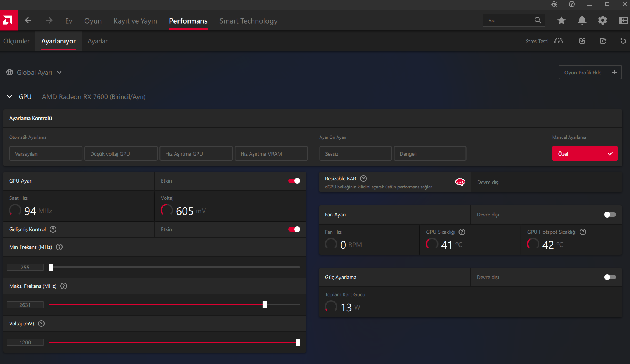Enable the Fan Ayarı switch
Image resolution: width=630 pixels, height=364 pixels.
pos(610,215)
